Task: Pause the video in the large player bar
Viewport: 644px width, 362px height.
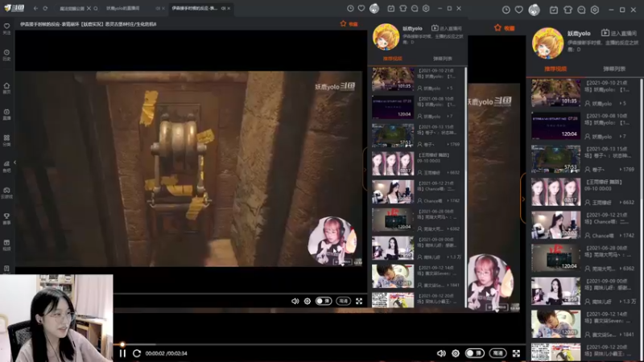Action: 122,353
